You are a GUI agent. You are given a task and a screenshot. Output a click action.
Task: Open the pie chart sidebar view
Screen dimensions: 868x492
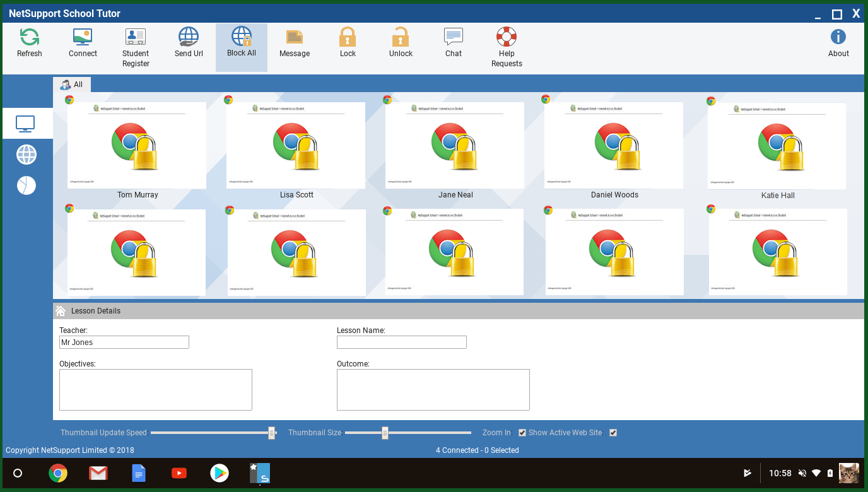(x=26, y=185)
